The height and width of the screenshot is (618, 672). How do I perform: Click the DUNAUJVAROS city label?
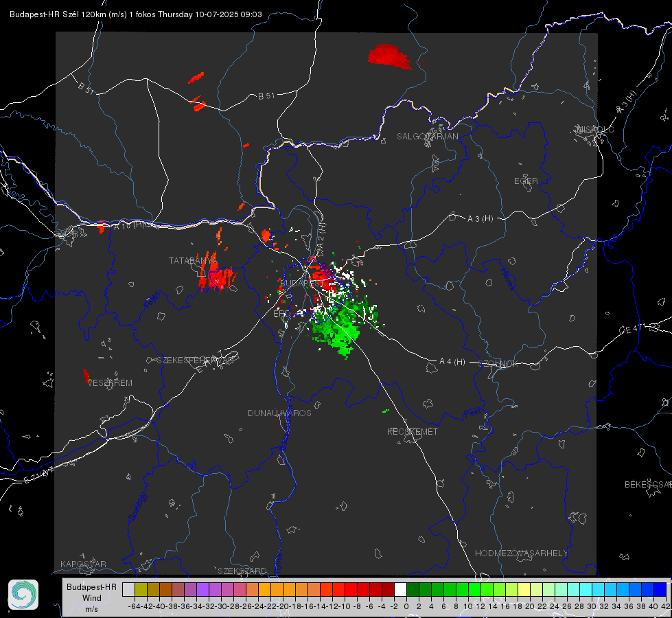pyautogui.click(x=279, y=413)
